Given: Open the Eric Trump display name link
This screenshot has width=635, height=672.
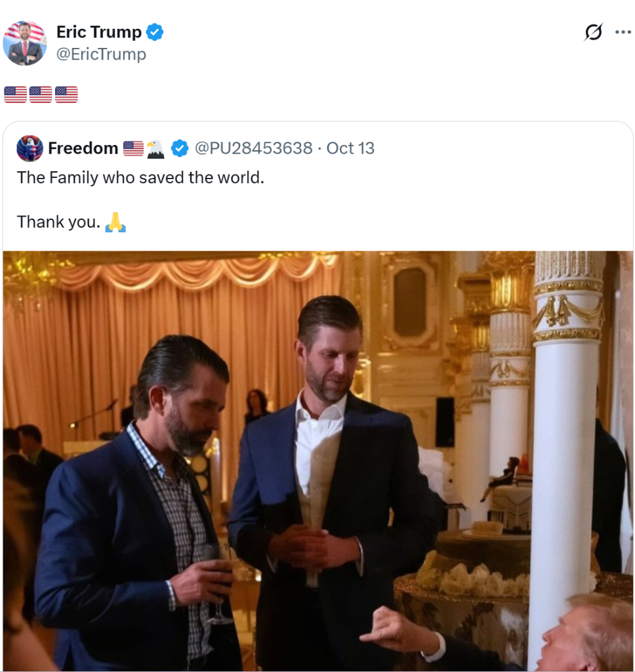Looking at the screenshot, I should pos(98,31).
